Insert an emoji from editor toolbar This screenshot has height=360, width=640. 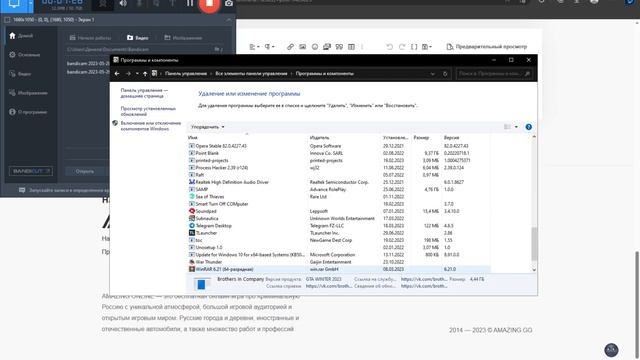click(x=315, y=47)
